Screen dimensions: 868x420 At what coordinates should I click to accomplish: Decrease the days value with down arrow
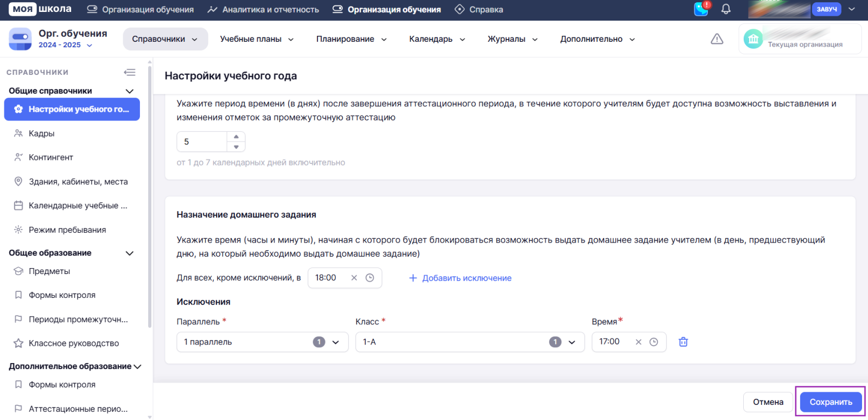(236, 147)
